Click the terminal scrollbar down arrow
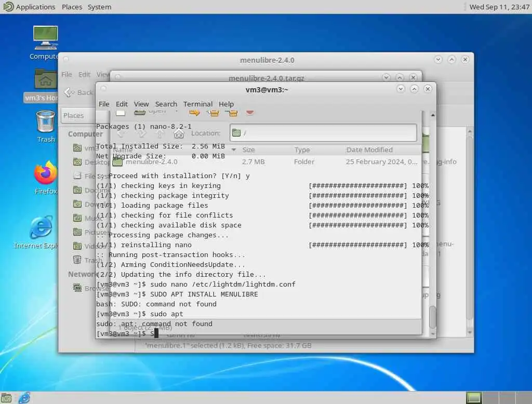The height and width of the screenshot is (404, 532). click(x=433, y=334)
